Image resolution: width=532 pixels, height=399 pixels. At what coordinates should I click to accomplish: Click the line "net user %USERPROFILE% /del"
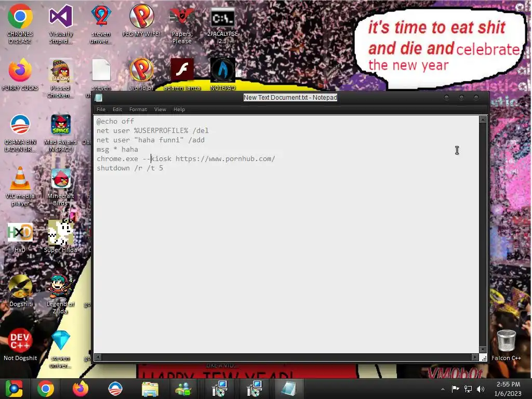point(152,130)
